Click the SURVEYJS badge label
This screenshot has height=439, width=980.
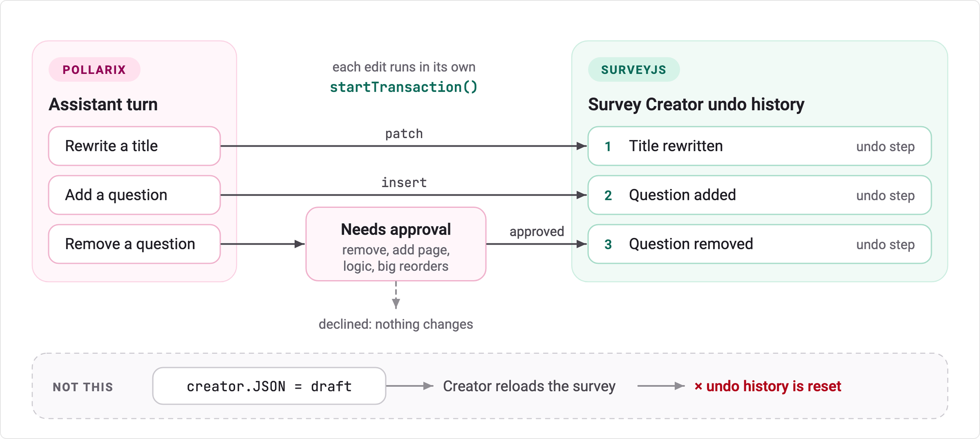coord(634,70)
